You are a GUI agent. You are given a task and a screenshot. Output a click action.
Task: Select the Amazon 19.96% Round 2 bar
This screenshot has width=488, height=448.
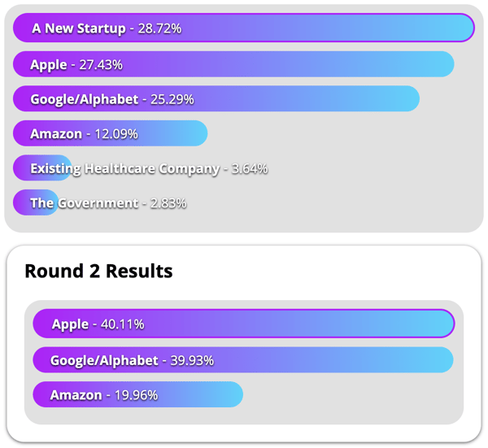pyautogui.click(x=138, y=394)
